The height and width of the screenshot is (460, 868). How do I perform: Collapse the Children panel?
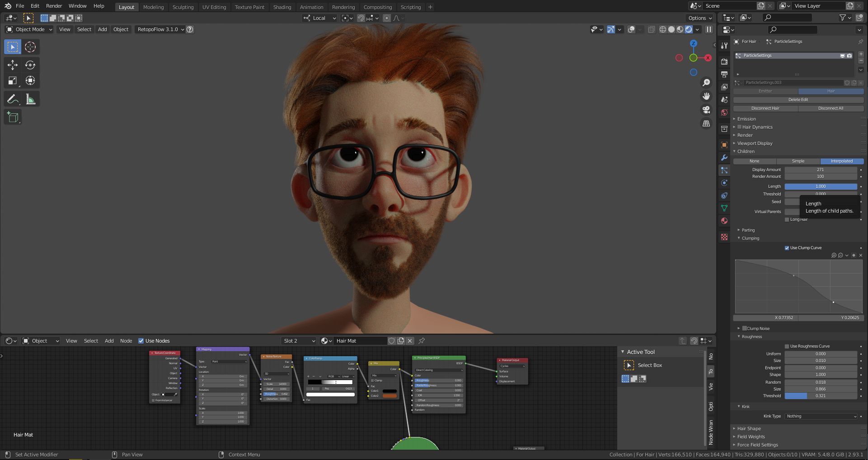click(x=746, y=151)
